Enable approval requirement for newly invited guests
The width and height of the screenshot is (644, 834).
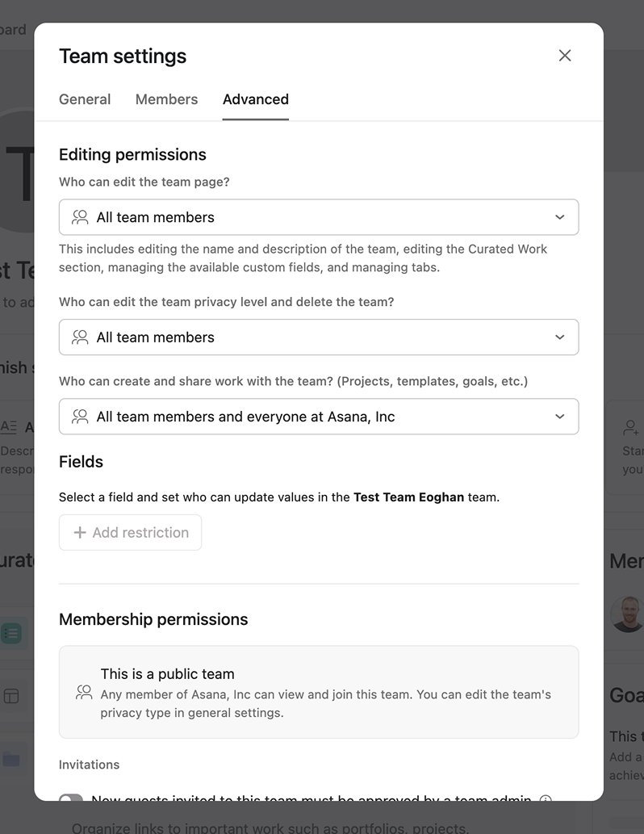(70, 799)
